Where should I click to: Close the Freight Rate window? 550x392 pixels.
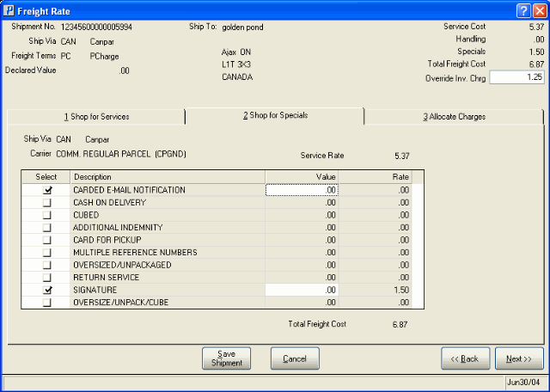[x=541, y=11]
